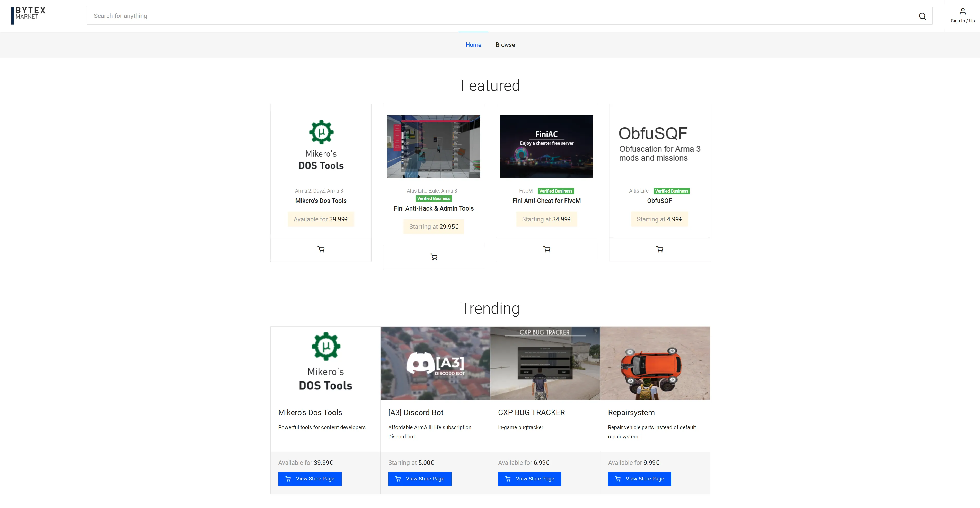Click cart icon under Fini Anti-Cheat for FiveM
The width and height of the screenshot is (980, 508).
coord(546,249)
